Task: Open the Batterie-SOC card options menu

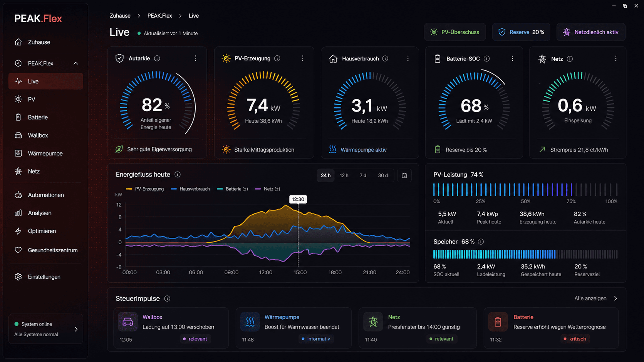Action: [512, 58]
